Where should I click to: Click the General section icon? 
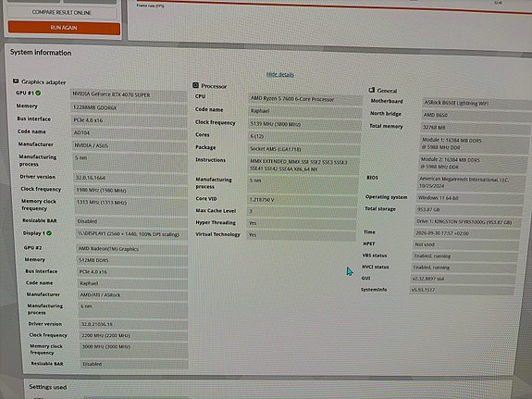pyautogui.click(x=372, y=90)
